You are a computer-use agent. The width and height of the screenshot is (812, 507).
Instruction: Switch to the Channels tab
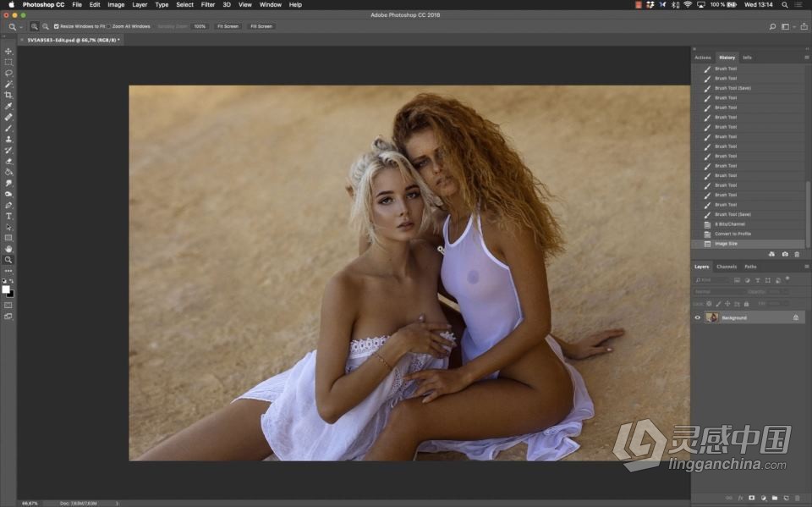click(x=727, y=267)
